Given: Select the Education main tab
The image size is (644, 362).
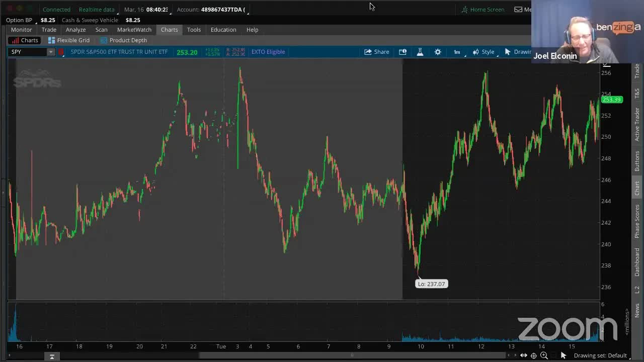Looking at the screenshot, I should [223, 30].
